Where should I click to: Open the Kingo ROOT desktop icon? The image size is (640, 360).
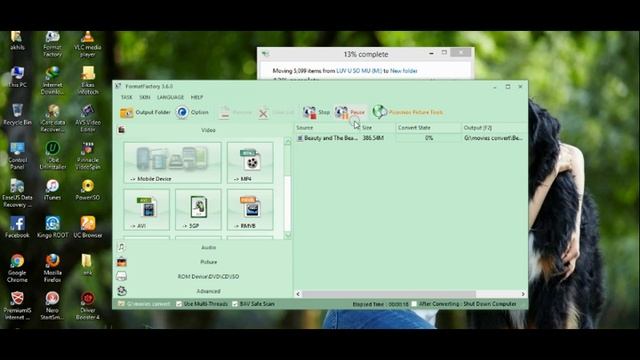tap(52, 227)
